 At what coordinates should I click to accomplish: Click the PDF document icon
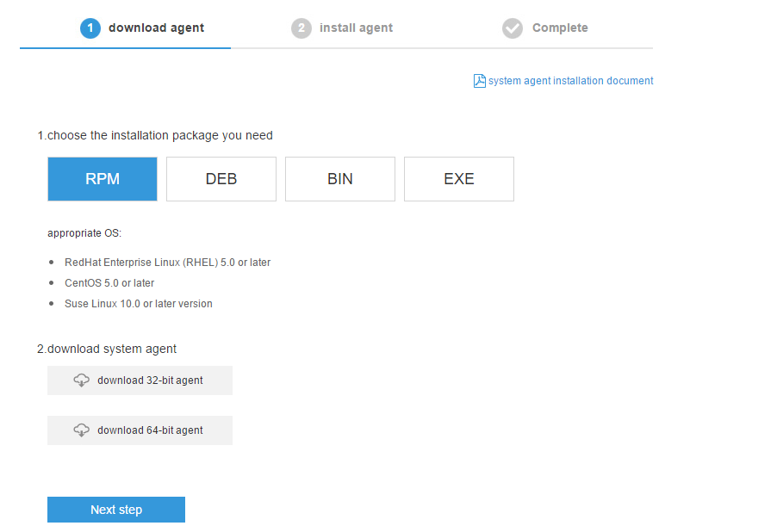(480, 81)
